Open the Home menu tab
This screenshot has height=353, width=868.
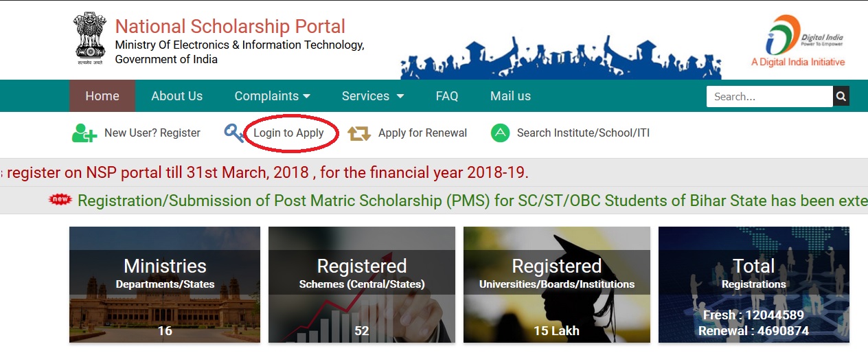tap(102, 96)
